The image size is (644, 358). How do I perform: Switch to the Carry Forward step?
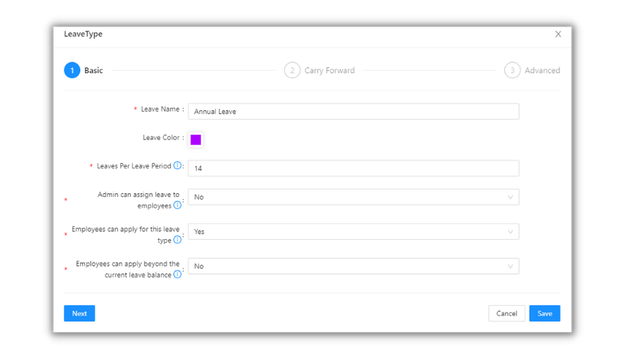click(329, 70)
